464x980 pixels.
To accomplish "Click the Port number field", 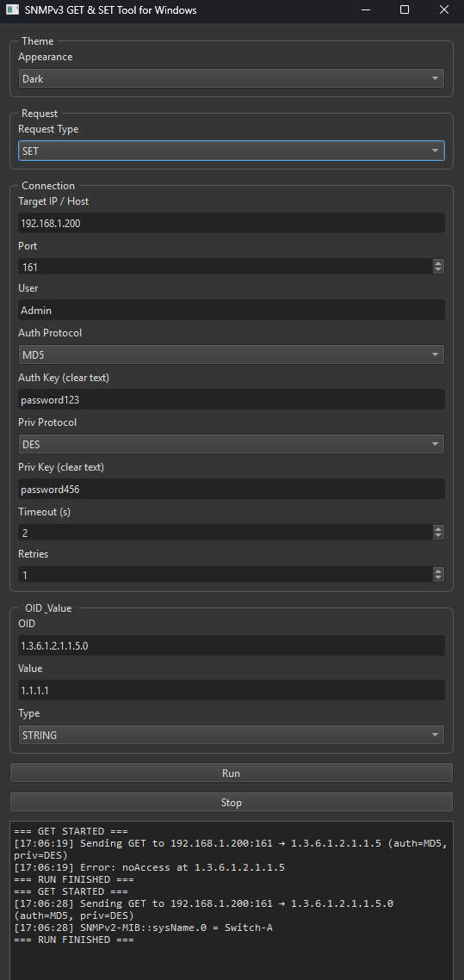I will [226, 267].
